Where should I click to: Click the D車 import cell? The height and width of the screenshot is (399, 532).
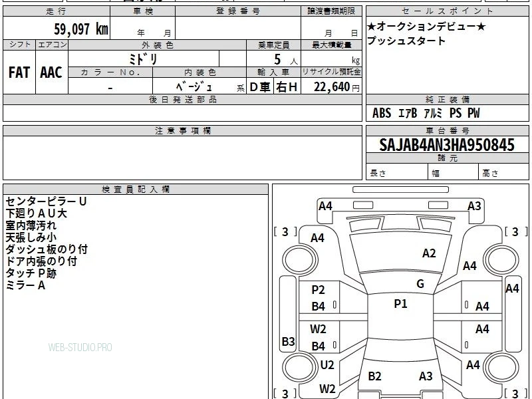[x=260, y=87]
